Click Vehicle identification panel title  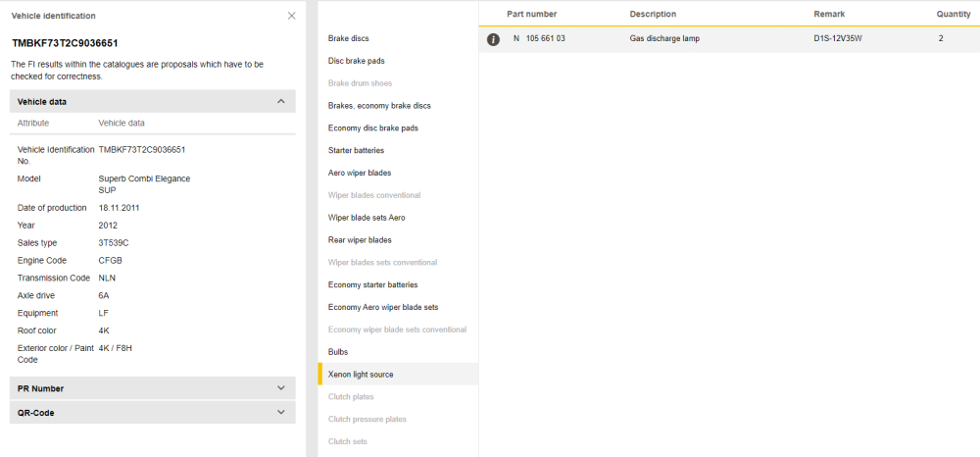(54, 16)
